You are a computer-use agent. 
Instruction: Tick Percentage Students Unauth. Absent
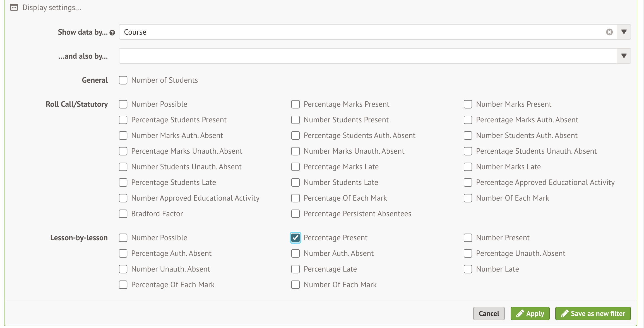tap(468, 151)
